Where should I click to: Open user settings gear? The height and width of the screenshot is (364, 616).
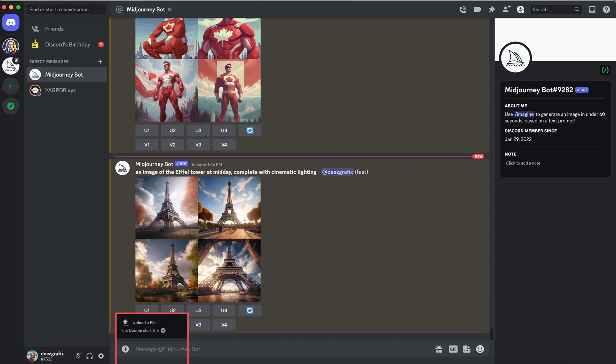point(101,356)
